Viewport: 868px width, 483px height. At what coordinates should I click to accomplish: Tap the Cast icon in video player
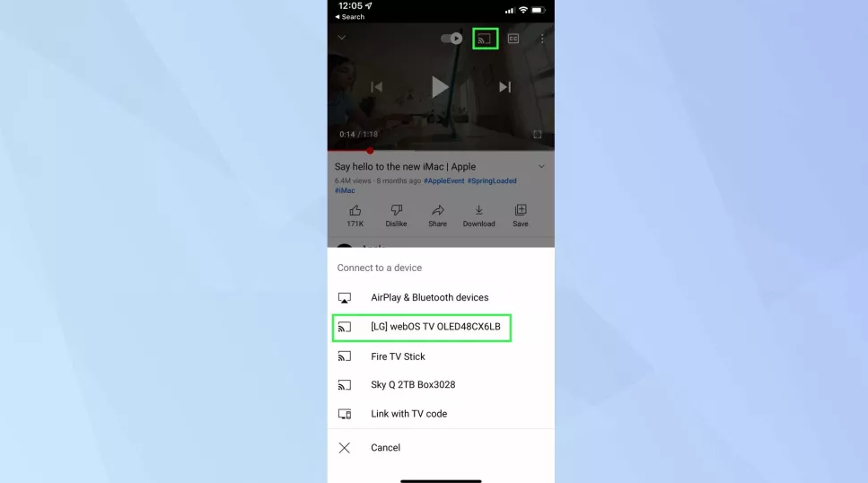485,39
